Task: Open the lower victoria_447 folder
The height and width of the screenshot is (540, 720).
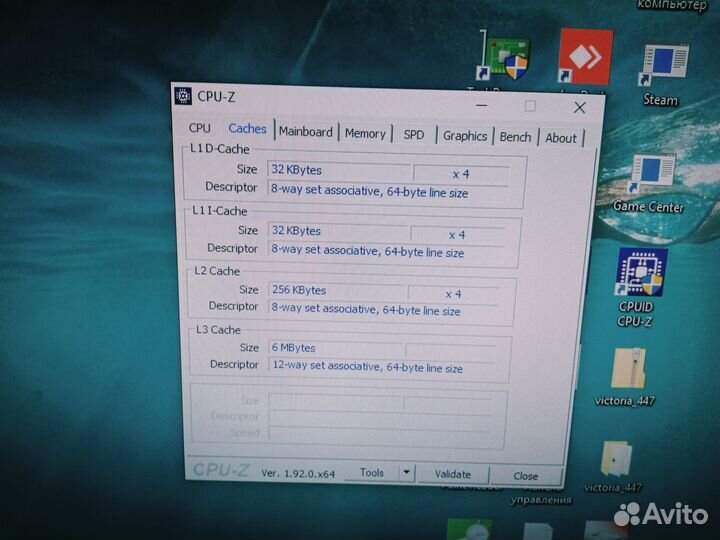Action: tap(614, 466)
